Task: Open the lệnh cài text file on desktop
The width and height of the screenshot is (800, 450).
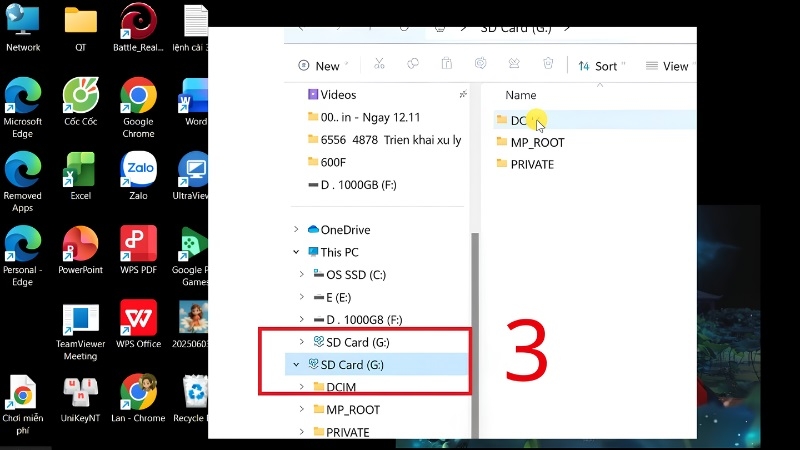Action: click(x=192, y=27)
